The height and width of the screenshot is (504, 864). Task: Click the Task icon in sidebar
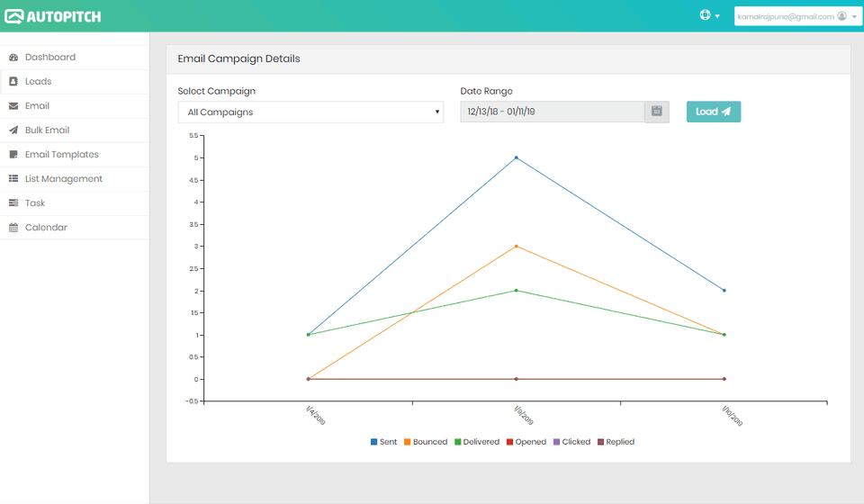13,203
